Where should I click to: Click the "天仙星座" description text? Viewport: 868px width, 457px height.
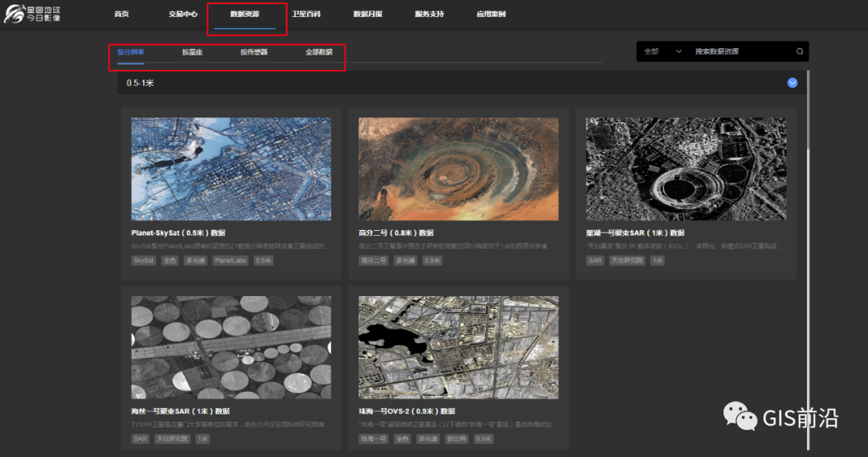click(682, 246)
